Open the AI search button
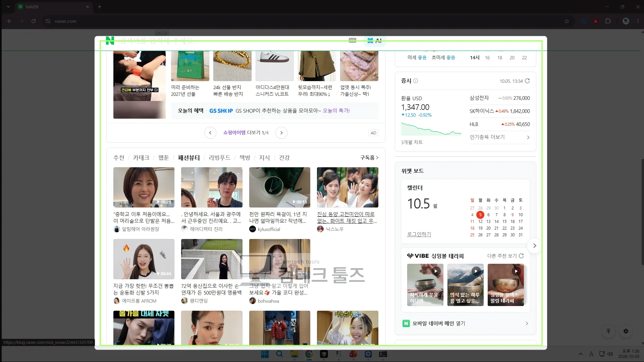644x362 pixels. coord(375,41)
